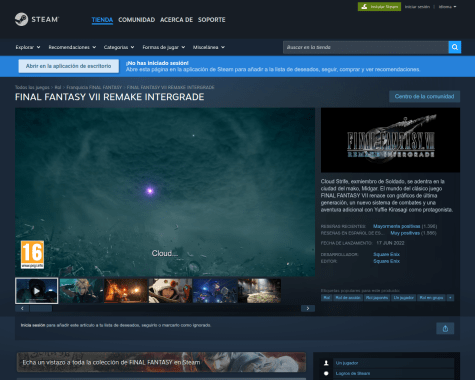
Task: Click the Rol breadcrumb link
Action: tap(58, 87)
